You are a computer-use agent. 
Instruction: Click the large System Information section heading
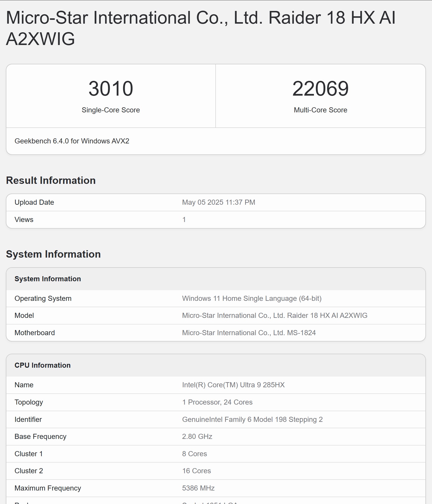coord(53,254)
